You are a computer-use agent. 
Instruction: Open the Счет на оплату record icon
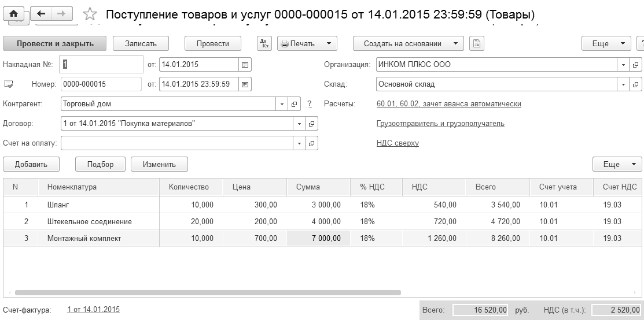[x=311, y=143]
